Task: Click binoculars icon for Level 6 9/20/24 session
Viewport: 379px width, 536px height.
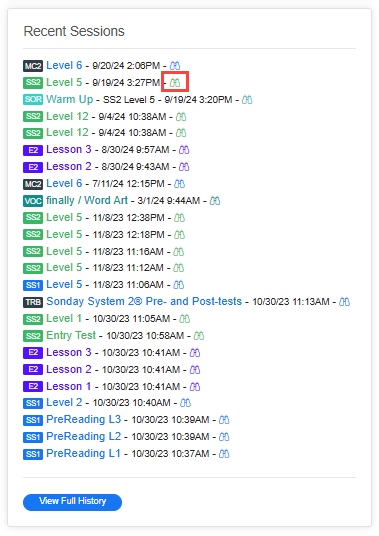Action: (x=175, y=66)
